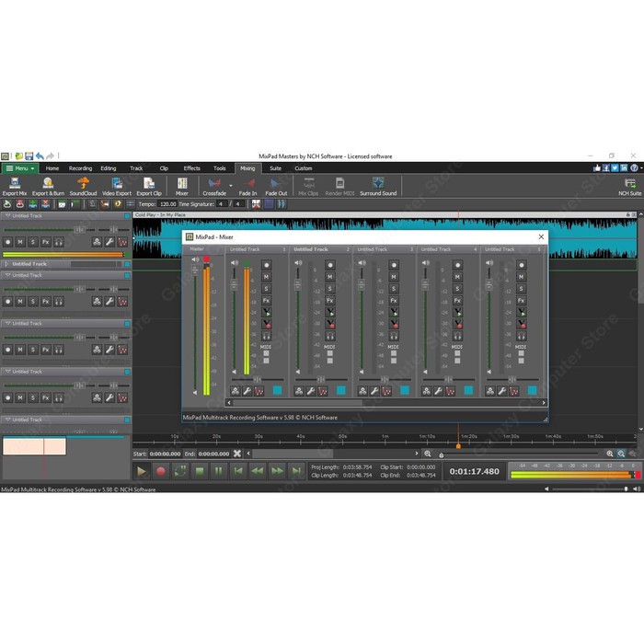Screen dimensions: 644x644
Task: Solo the first track in track panel
Action: [x=33, y=242]
